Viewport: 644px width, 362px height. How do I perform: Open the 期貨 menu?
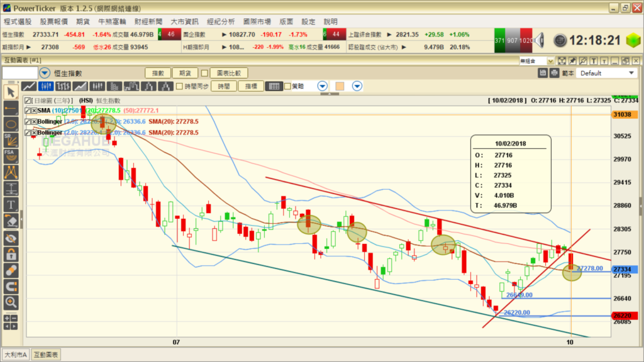(x=82, y=21)
